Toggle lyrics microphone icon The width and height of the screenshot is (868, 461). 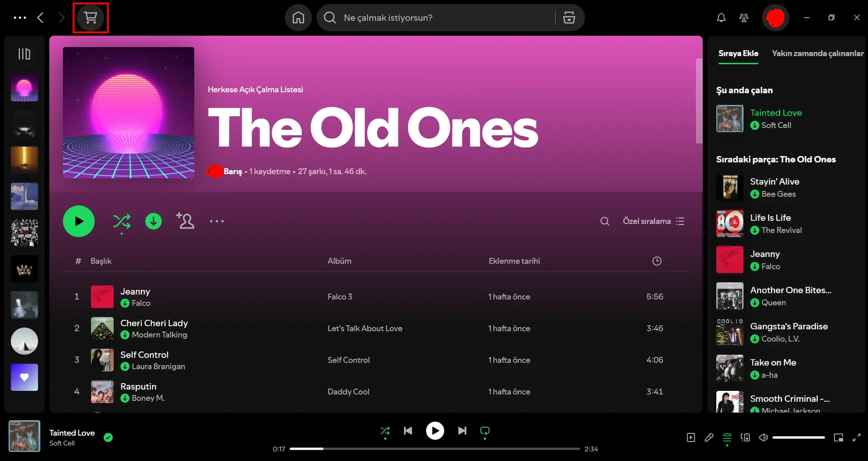[709, 437]
